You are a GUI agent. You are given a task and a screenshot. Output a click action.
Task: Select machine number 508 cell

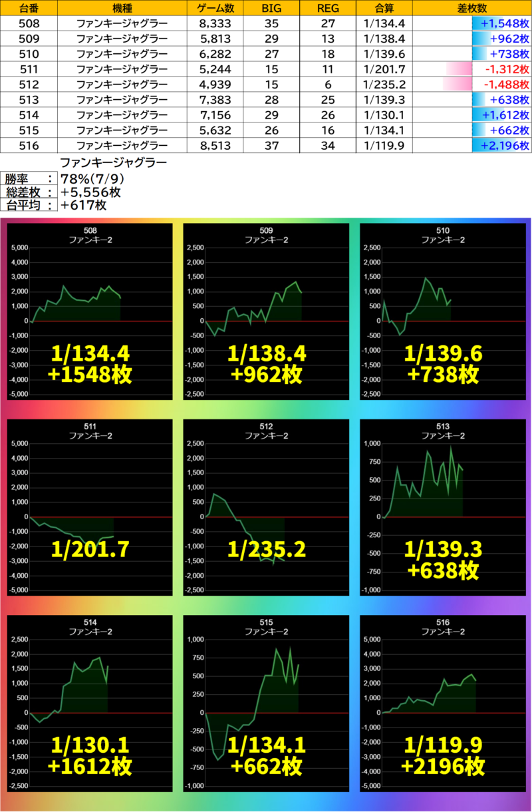[29, 24]
